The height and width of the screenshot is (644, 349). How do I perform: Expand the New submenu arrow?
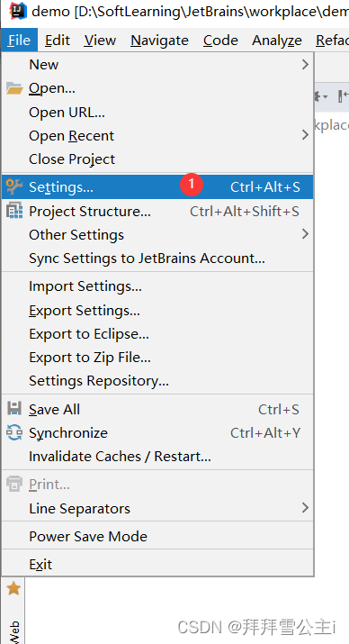[305, 65]
